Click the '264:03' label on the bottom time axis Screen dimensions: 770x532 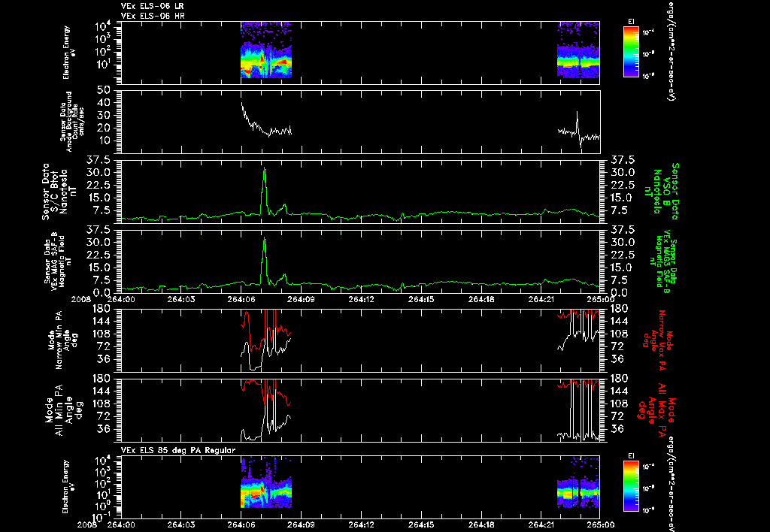coord(181,524)
